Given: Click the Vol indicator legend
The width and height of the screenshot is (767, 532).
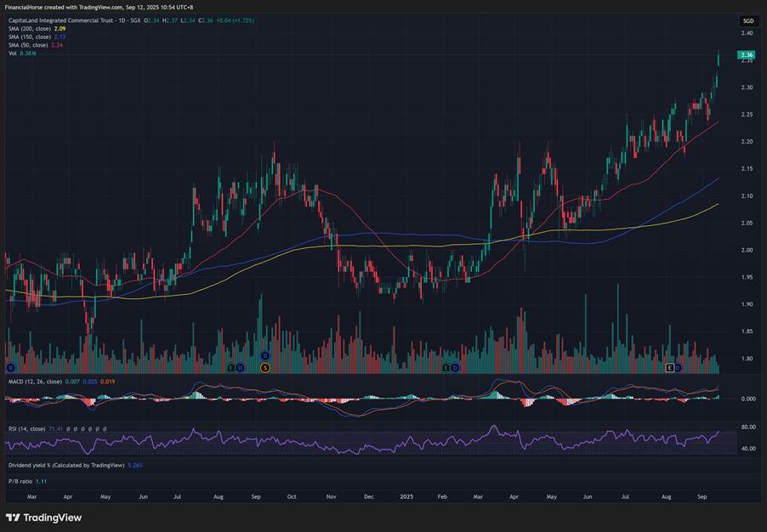Looking at the screenshot, I should [12, 53].
